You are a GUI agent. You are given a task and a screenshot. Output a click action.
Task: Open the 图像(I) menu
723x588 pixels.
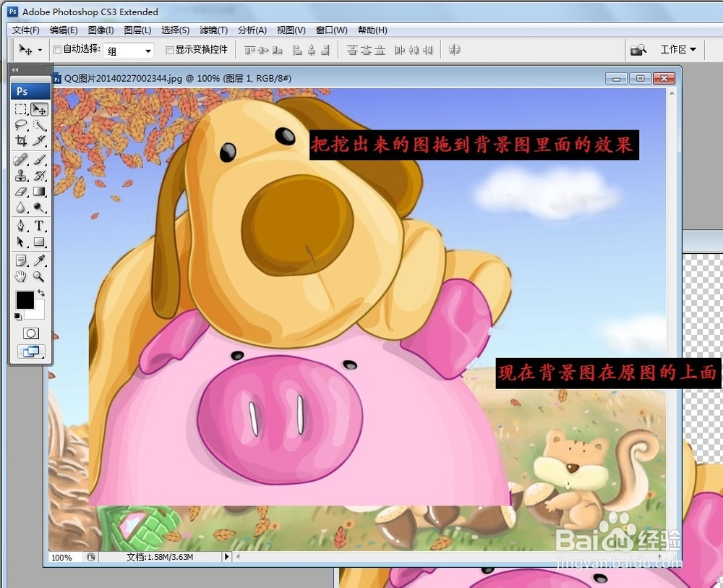100,30
